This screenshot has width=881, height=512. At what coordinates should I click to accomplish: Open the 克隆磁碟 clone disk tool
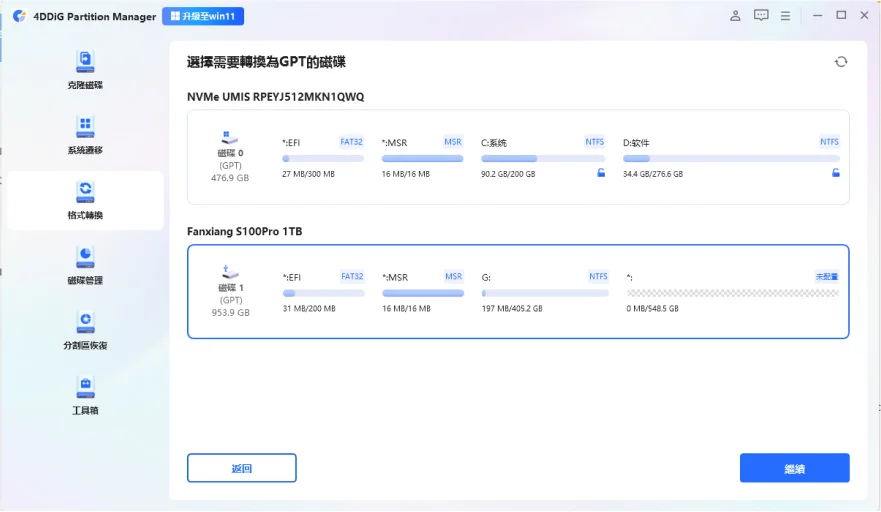pos(85,70)
